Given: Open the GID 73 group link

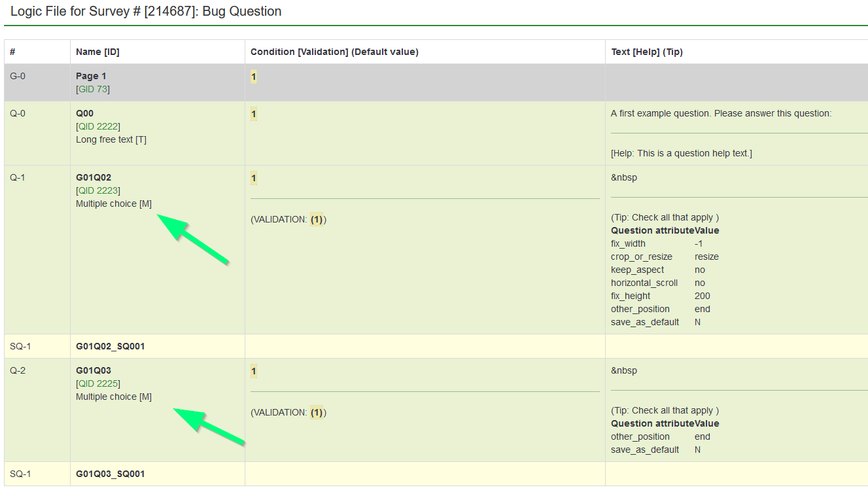Looking at the screenshot, I should (x=92, y=89).
